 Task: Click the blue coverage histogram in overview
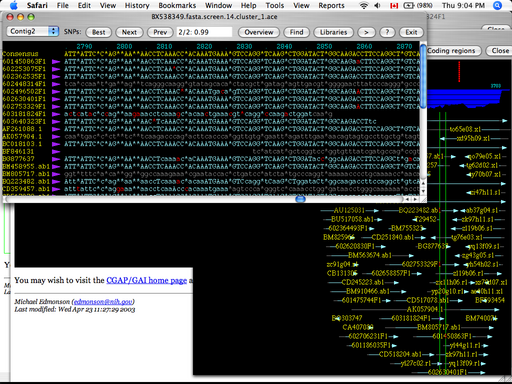click(x=465, y=98)
